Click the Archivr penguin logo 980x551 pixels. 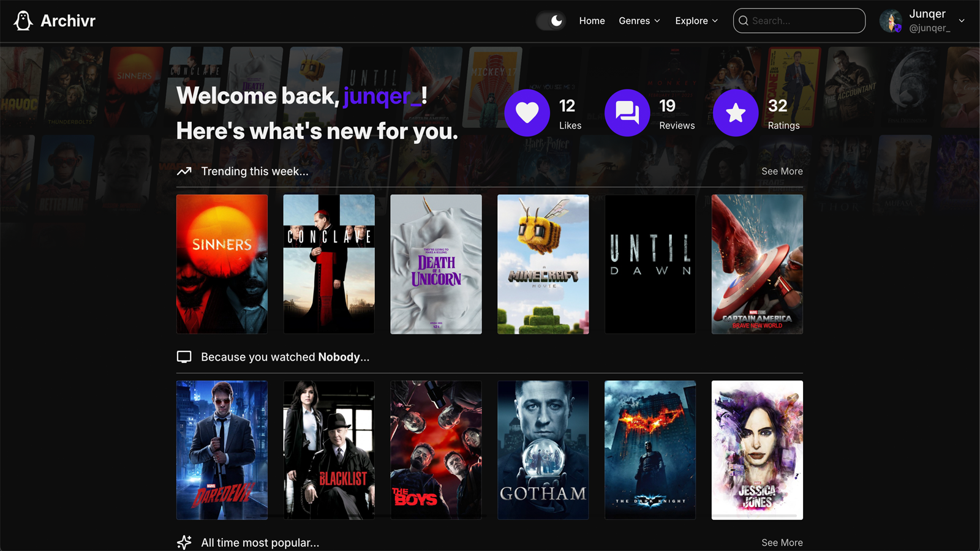tap(23, 20)
